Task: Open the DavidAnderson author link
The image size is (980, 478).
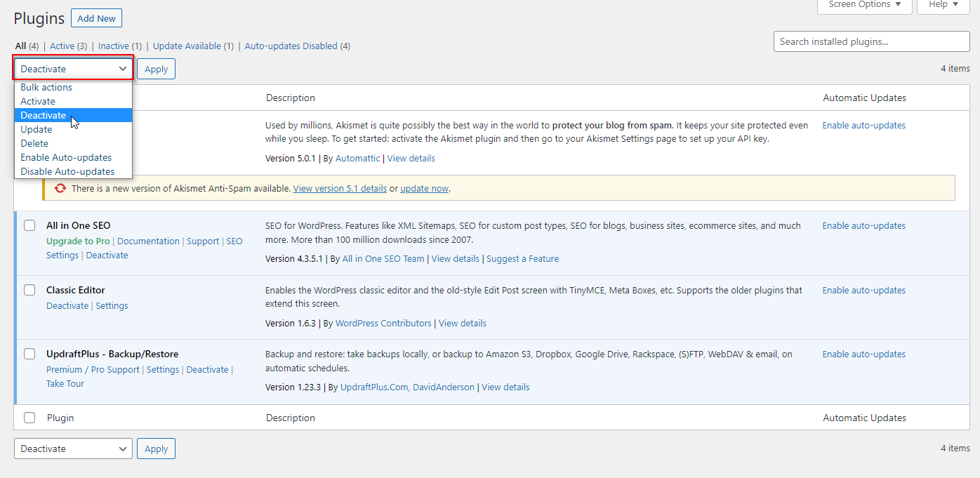Action: 444,387
